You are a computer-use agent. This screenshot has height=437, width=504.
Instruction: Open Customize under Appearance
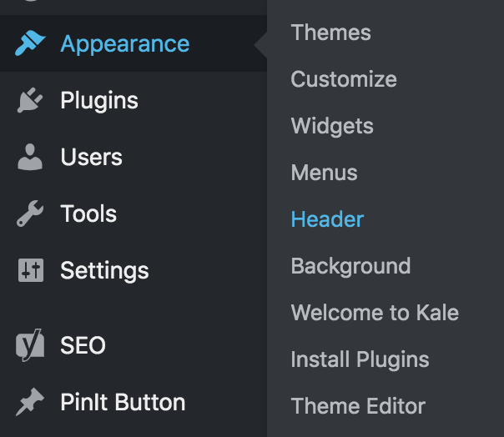[x=343, y=80]
